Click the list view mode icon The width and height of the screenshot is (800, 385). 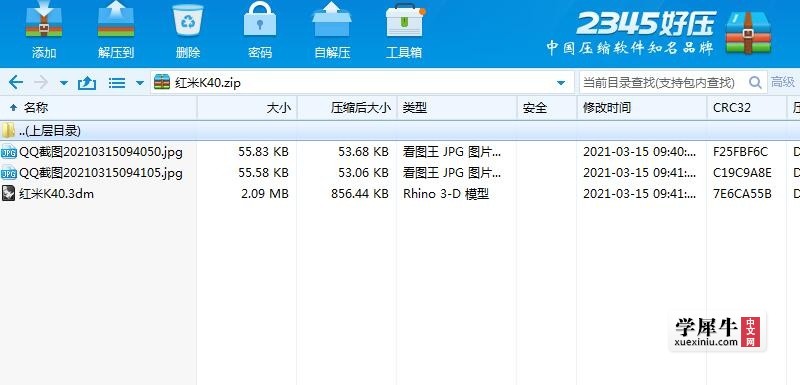117,83
